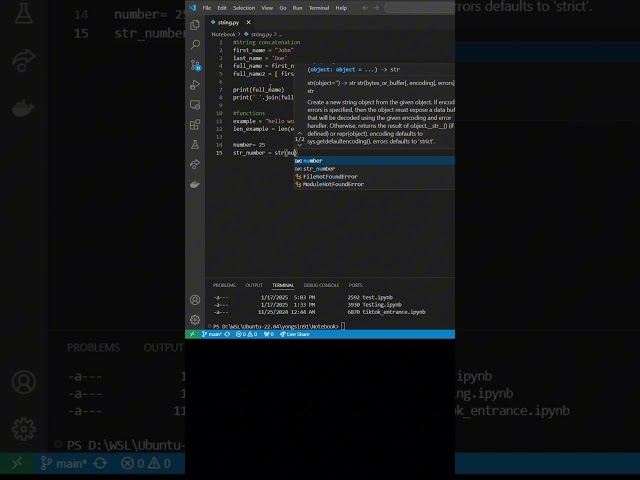The image size is (640, 480).
Task: Click the Notebook breadcrumb folder
Action: pos(223,34)
